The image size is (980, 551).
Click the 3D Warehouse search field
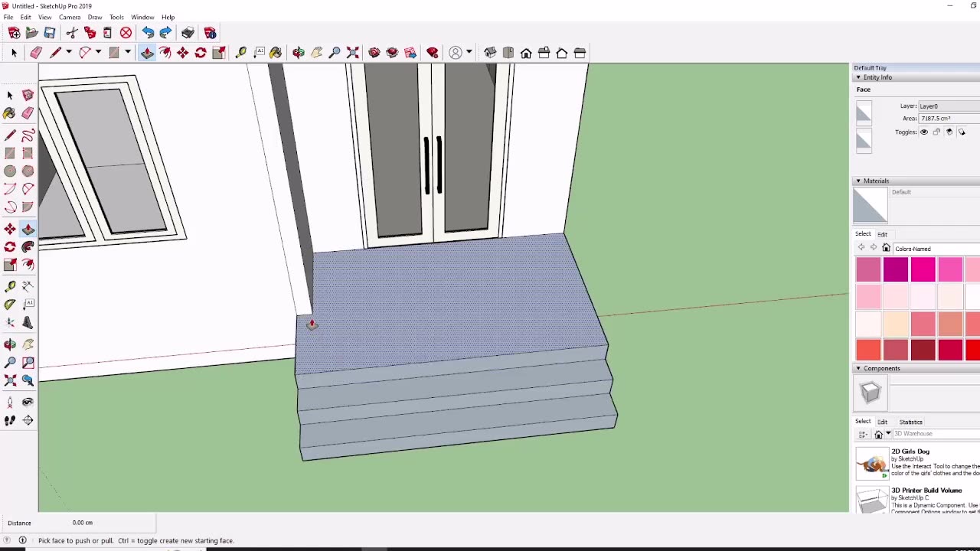click(x=936, y=434)
